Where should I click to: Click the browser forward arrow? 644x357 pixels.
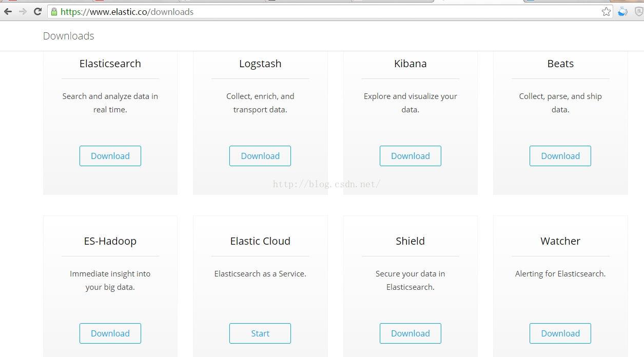pyautogui.click(x=23, y=11)
